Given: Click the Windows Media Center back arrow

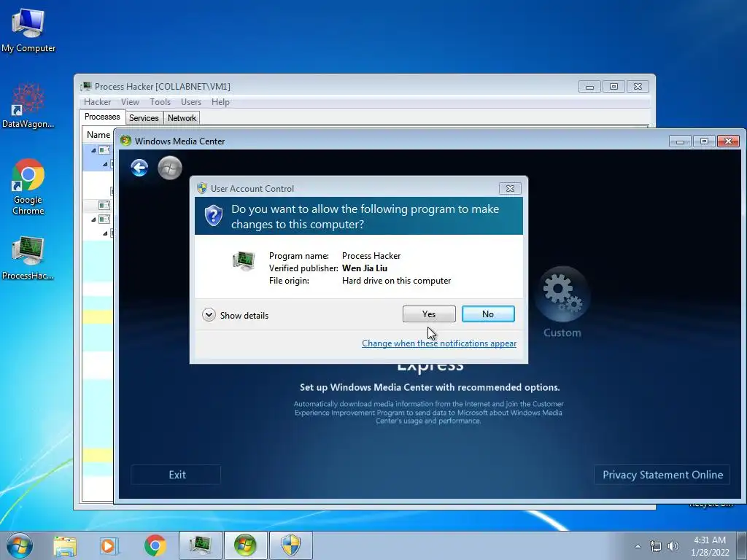Looking at the screenshot, I should point(139,168).
